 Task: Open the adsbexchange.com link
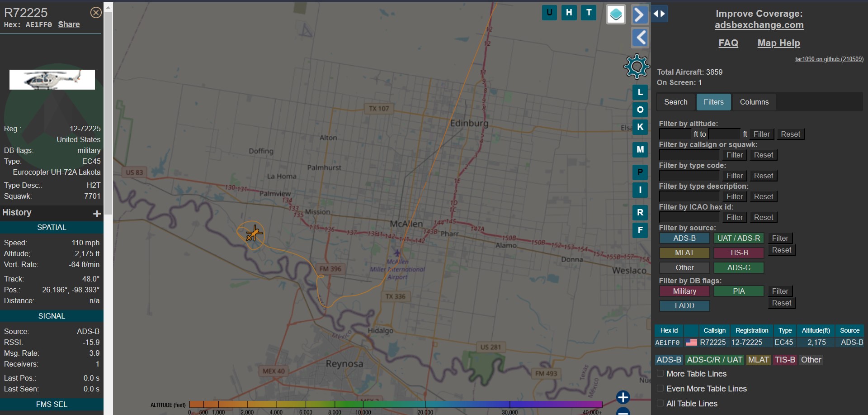click(x=759, y=25)
